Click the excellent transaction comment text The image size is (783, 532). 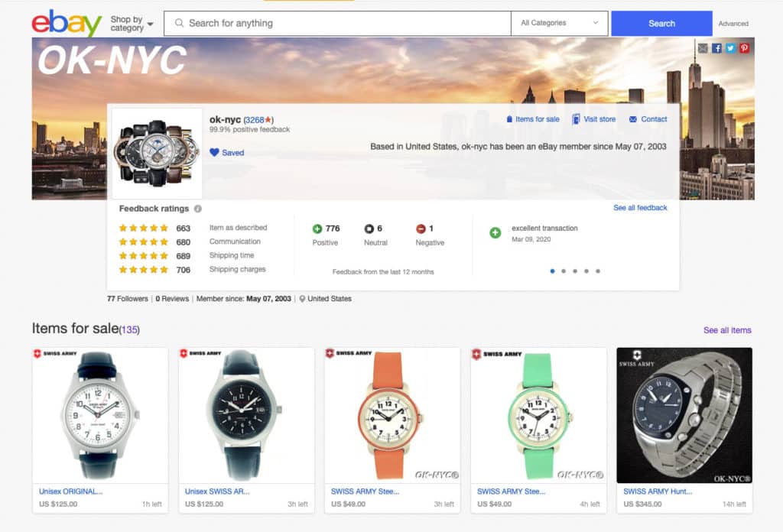tap(544, 228)
